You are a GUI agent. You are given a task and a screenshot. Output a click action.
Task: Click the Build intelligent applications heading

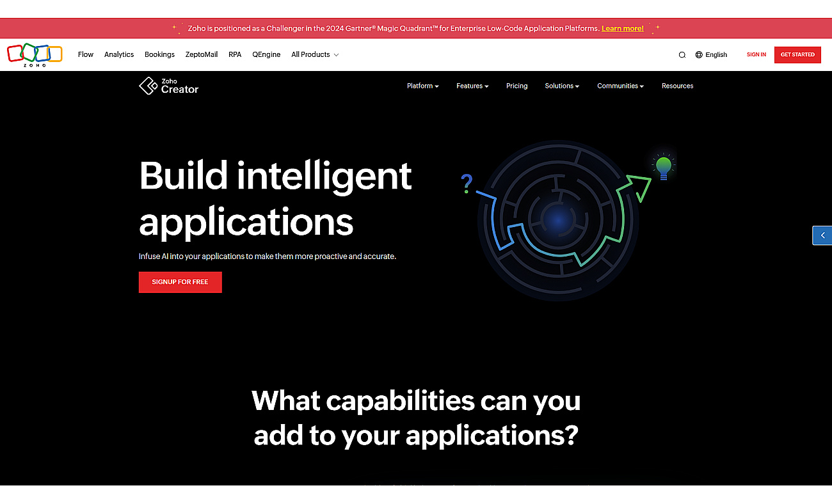tap(275, 198)
